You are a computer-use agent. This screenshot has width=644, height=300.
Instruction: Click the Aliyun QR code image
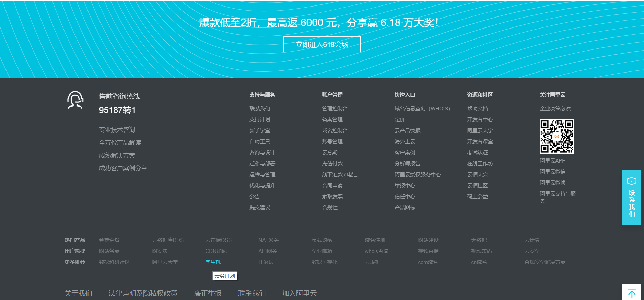(557, 136)
